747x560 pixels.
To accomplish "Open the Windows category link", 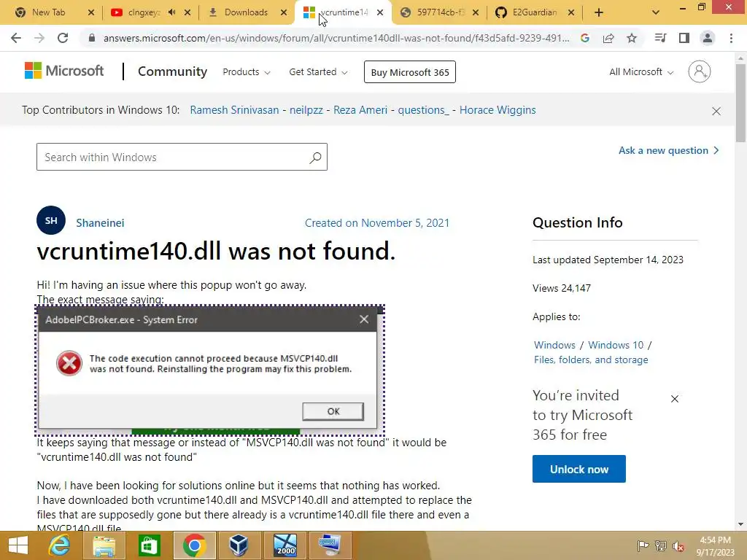I will click(554, 345).
